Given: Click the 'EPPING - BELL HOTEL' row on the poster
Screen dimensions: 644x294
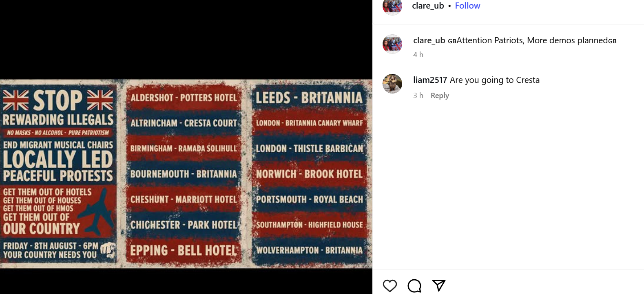Looking at the screenshot, I should [x=184, y=250].
